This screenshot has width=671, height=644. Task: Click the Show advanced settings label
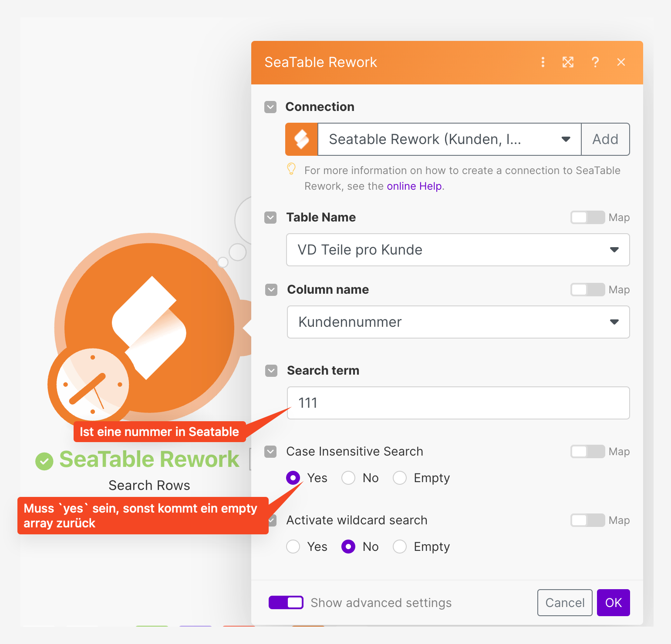(381, 603)
